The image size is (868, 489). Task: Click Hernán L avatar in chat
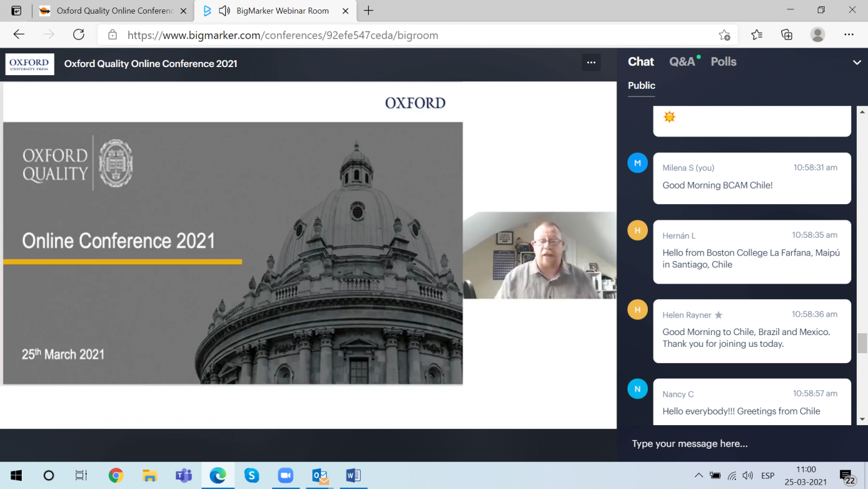click(637, 230)
